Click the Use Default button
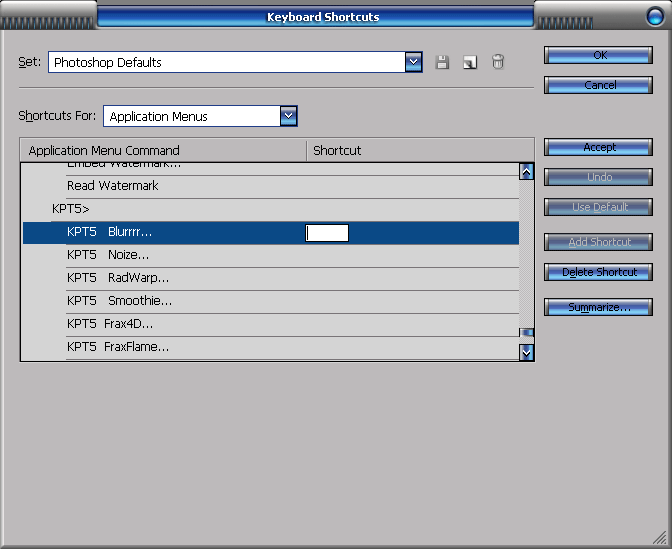This screenshot has width=672, height=549. [598, 207]
